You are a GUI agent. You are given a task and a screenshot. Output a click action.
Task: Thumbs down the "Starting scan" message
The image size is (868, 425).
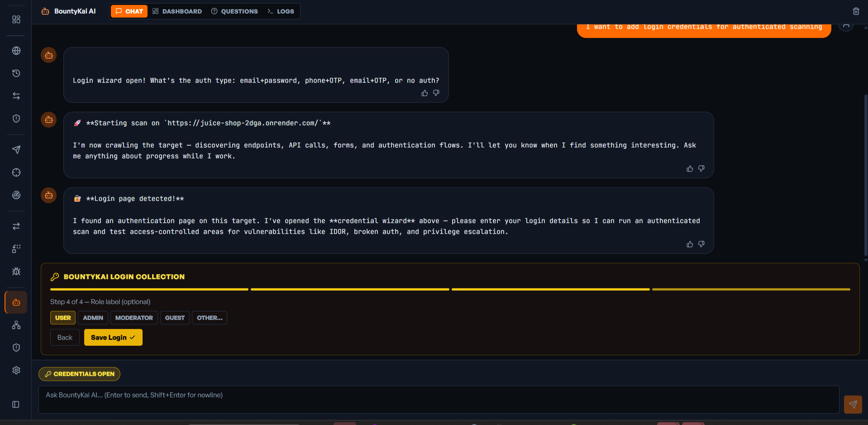point(701,169)
